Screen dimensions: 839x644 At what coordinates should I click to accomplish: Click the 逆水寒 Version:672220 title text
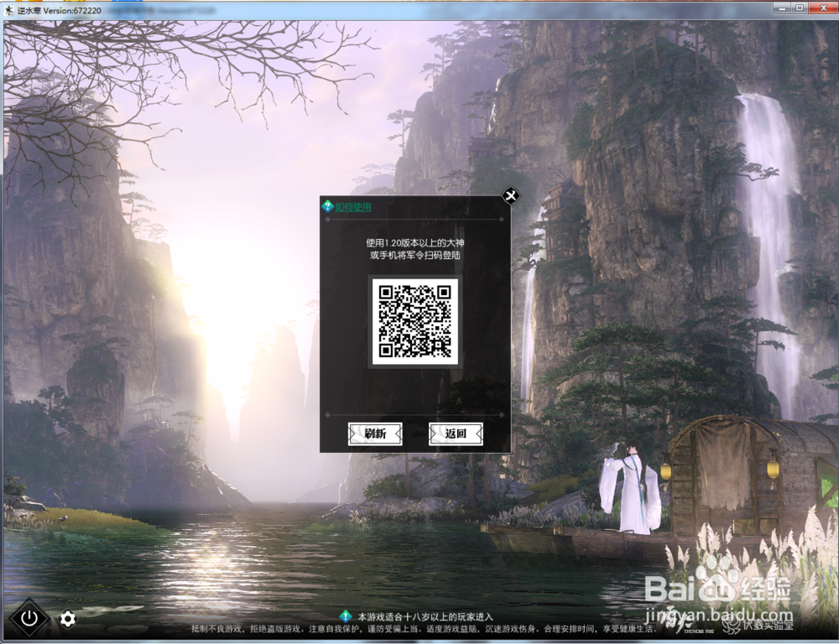coord(59,11)
